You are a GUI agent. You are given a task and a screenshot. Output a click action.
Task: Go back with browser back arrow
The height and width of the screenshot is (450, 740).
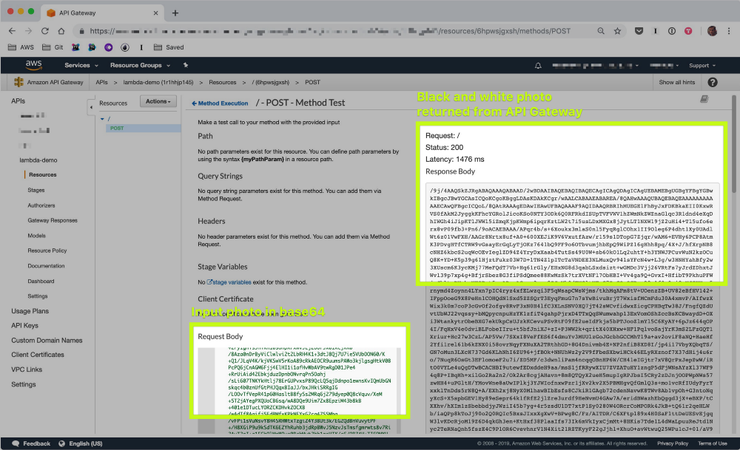point(12,31)
